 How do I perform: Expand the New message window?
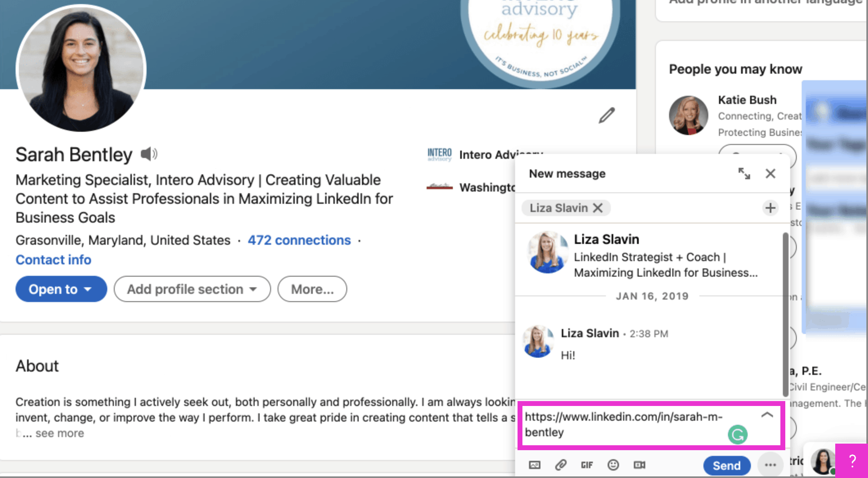coord(744,174)
